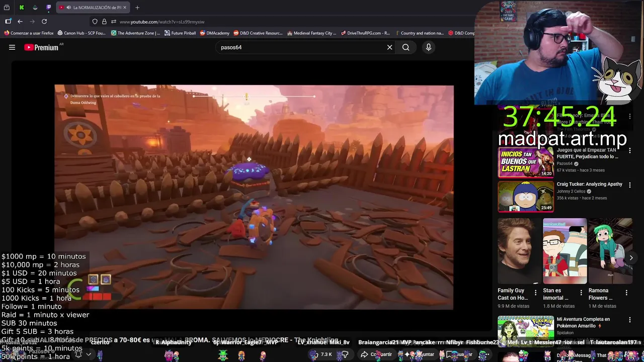Go forward one page
644x362 pixels.
[x=32, y=22]
